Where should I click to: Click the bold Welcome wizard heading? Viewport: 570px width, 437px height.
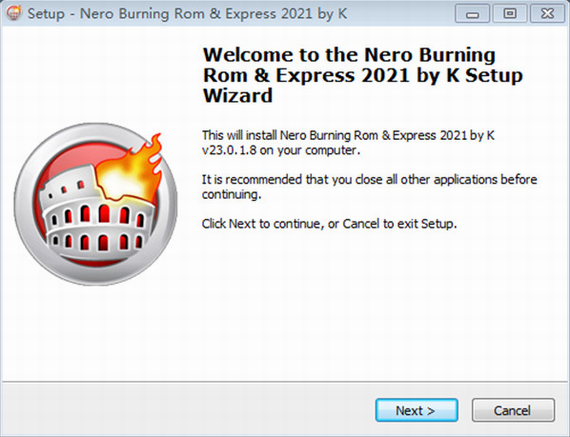click(362, 75)
